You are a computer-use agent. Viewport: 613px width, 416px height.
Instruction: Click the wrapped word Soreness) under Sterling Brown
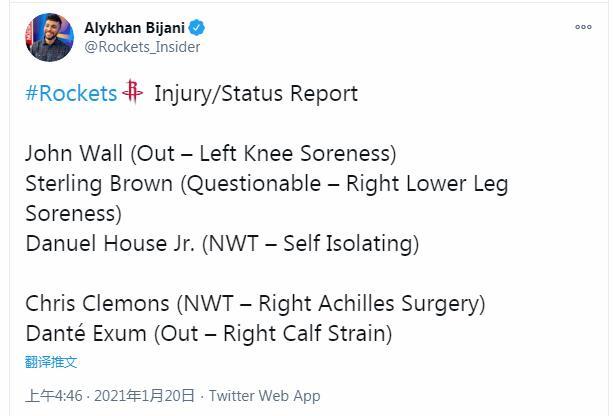tap(73, 214)
